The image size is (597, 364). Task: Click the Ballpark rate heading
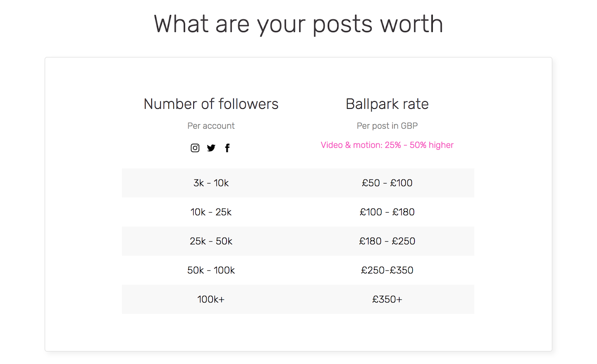387,104
